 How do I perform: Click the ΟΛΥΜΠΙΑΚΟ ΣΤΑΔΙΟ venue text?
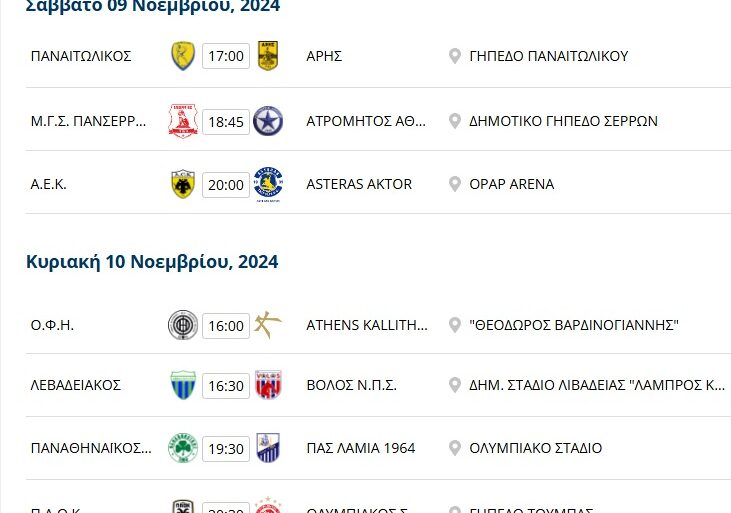click(x=535, y=448)
